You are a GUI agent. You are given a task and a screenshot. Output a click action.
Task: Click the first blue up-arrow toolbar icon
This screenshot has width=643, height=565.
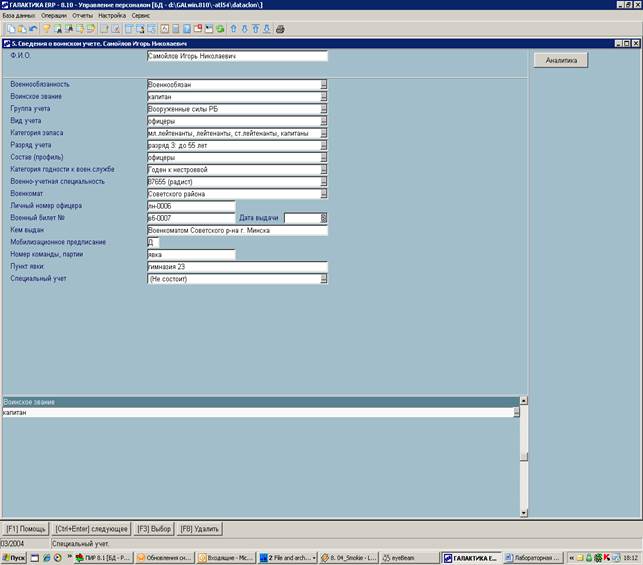(x=233, y=29)
